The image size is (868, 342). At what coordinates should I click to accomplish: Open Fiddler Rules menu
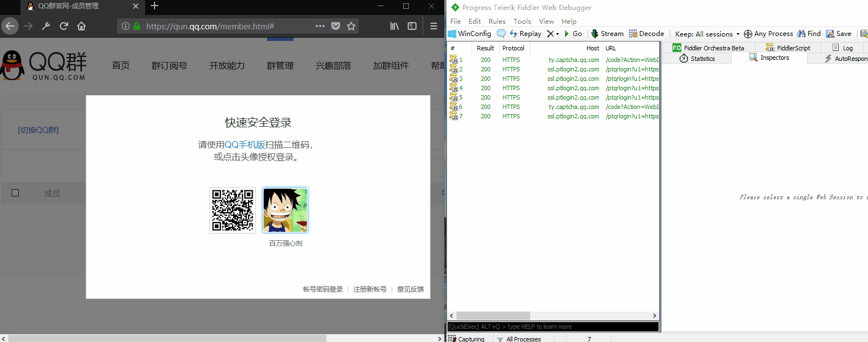497,21
